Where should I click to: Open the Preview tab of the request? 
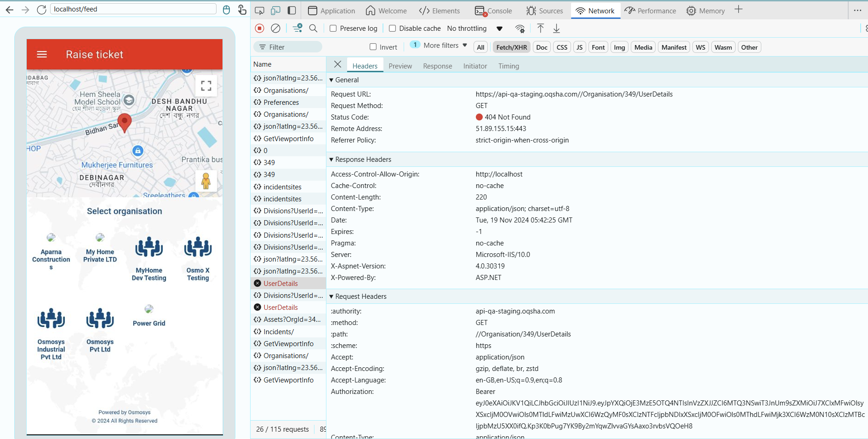(400, 66)
